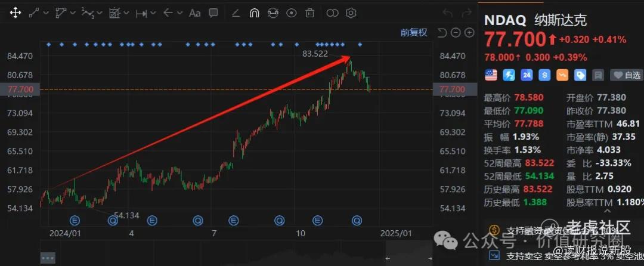The height and width of the screenshot is (266, 644).
Task: Click the blue price tag icon
Action: click(580, 75)
